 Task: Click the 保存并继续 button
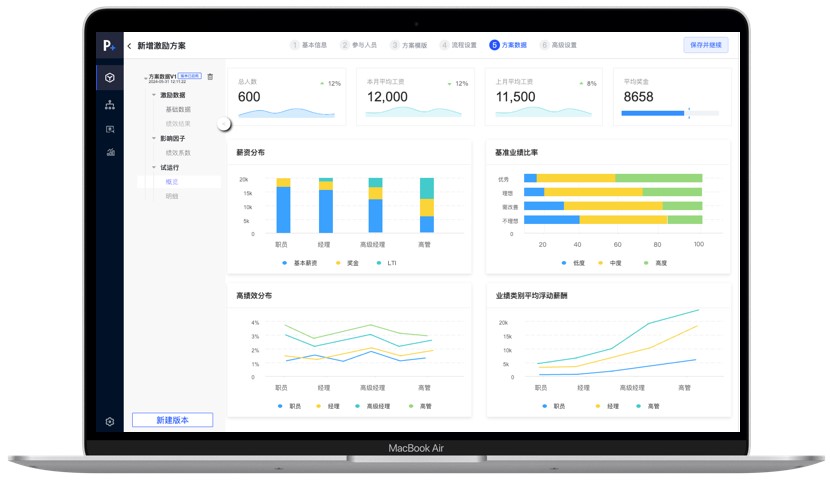pyautogui.click(x=705, y=45)
